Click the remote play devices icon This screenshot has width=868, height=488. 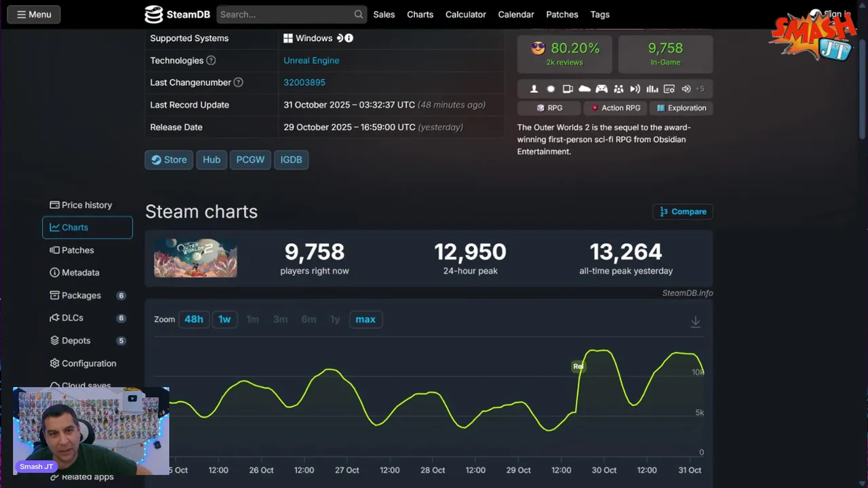click(568, 89)
